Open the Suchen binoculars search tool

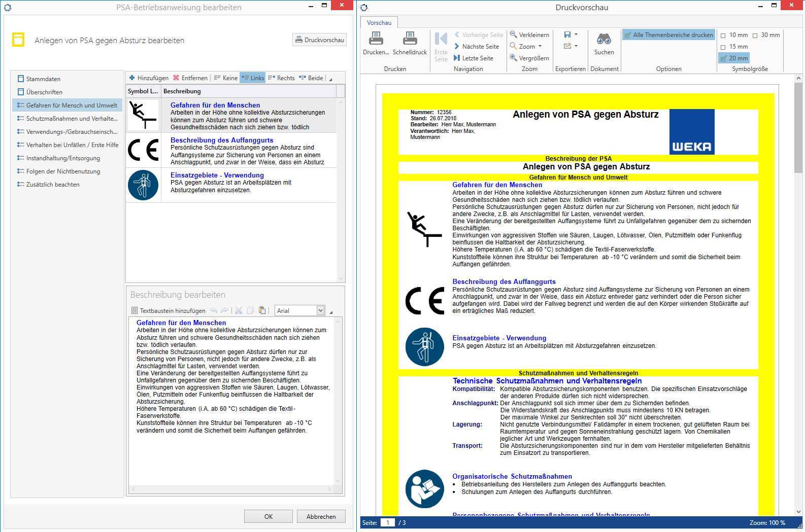(603, 39)
